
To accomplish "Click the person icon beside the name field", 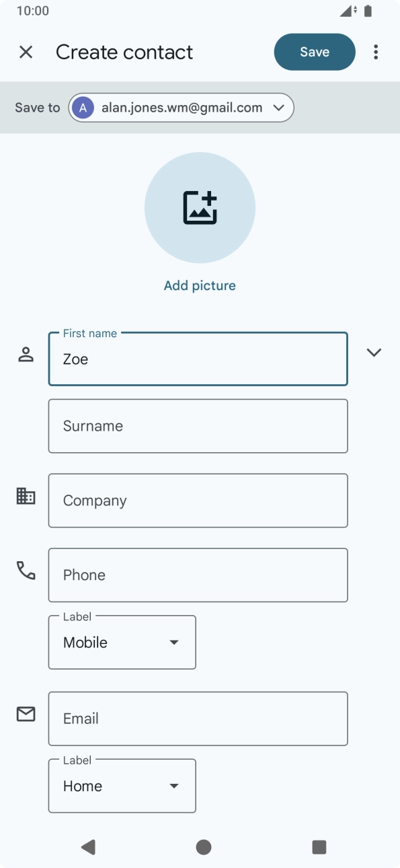I will click(x=26, y=353).
